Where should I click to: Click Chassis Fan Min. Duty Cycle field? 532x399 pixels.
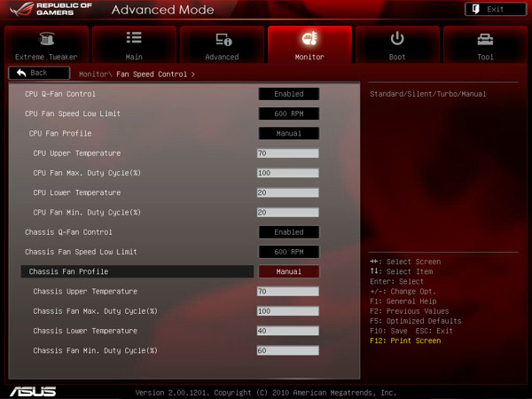287,350
